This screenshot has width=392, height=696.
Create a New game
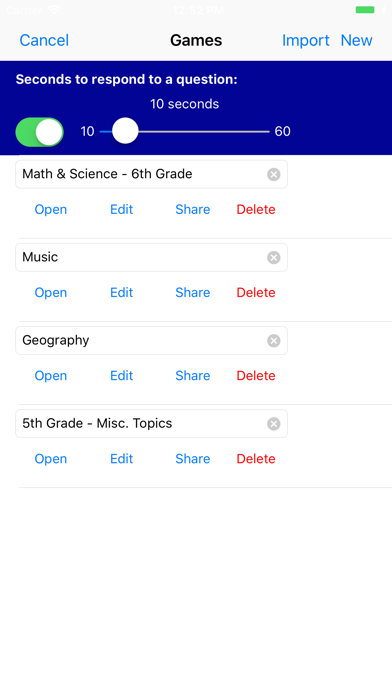point(356,40)
